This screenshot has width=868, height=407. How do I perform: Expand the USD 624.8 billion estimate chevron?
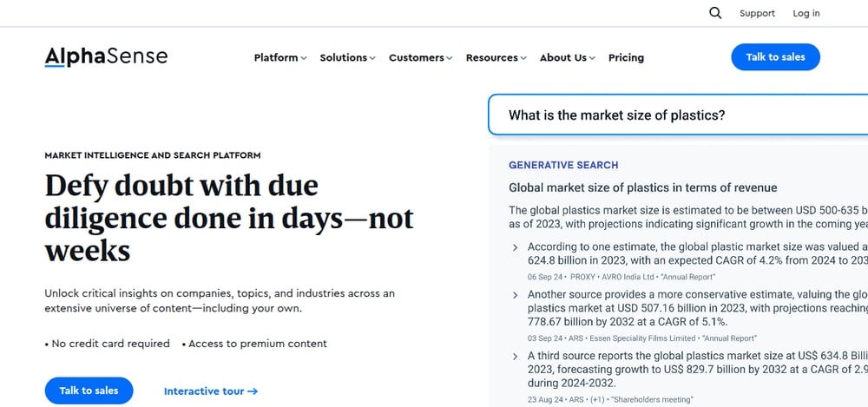point(515,247)
